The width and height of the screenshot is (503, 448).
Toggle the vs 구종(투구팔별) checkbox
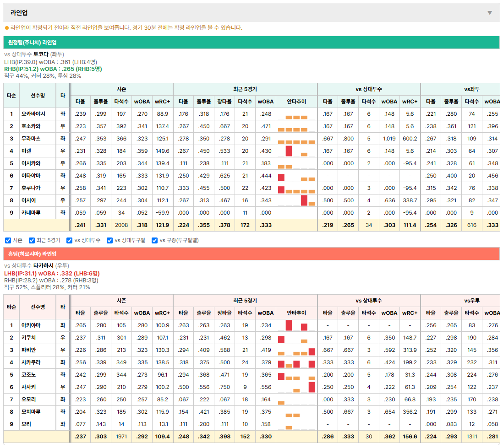point(155,240)
